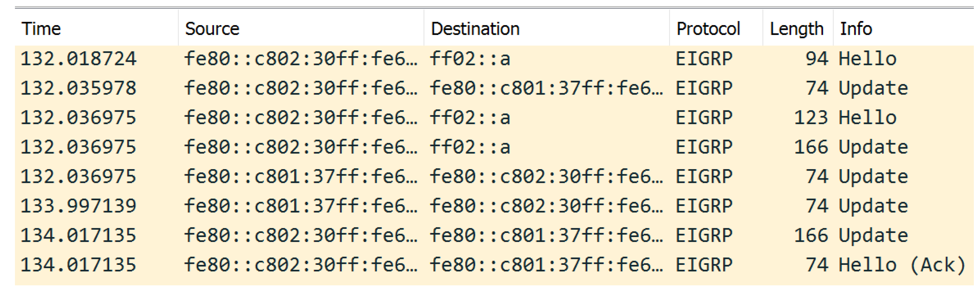Sort by the Protocol column header
Screen dimensions: 980x295
[x=708, y=29]
